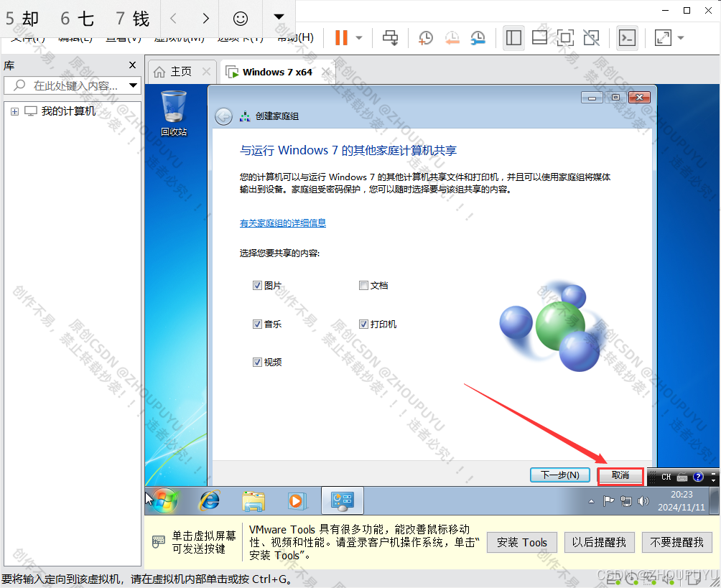The width and height of the screenshot is (721, 588).
Task: Uncheck the 视频 sharing checkbox
Action: point(257,363)
